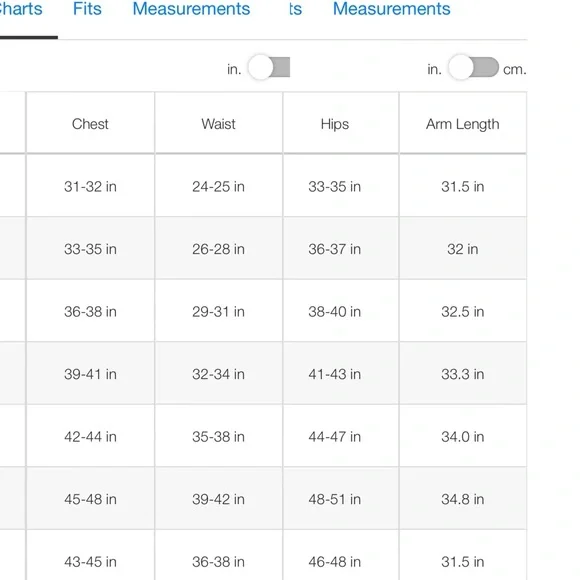Toggle the partially hidden in. unit switch
The image size is (580, 580).
(x=269, y=67)
